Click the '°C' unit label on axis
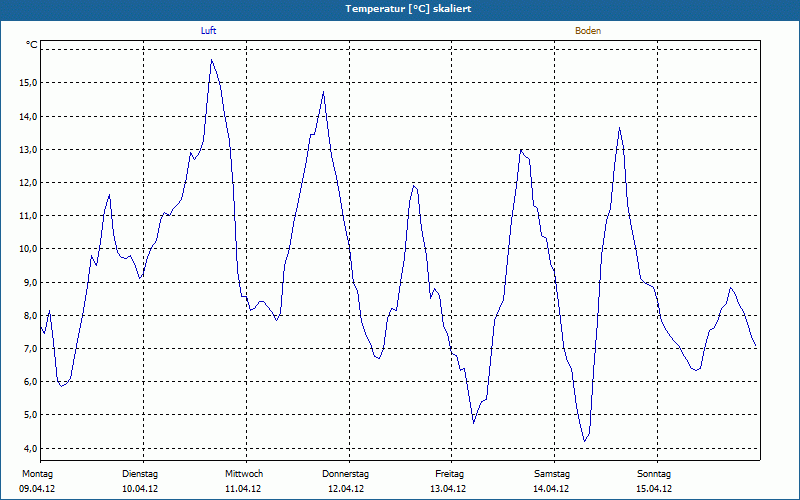Screen dimensions: 800x500 (x=32, y=45)
